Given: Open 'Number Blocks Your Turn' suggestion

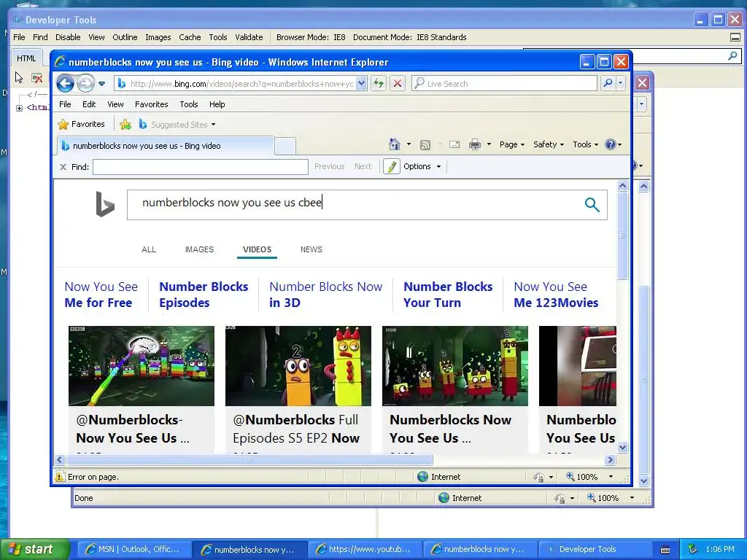Looking at the screenshot, I should (x=448, y=295).
